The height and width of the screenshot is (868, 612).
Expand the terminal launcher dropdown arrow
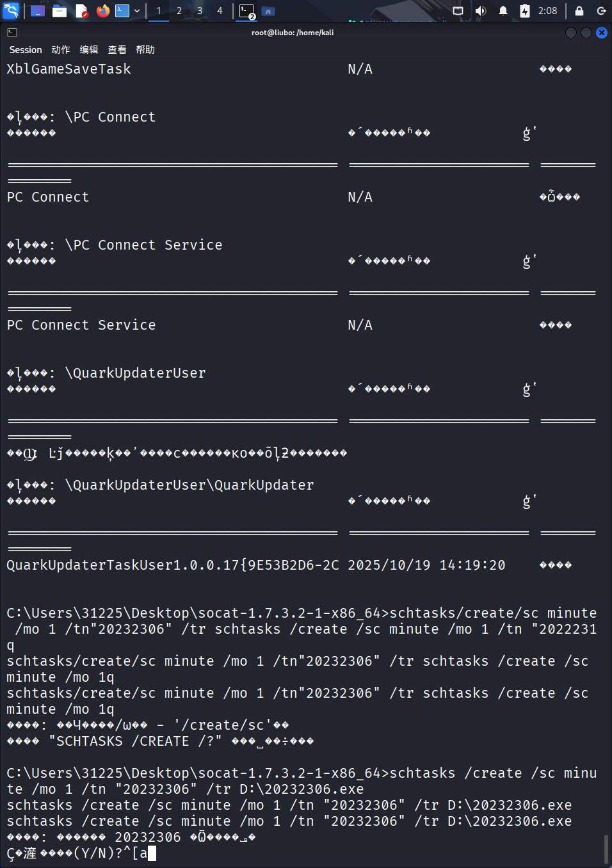coord(137,11)
